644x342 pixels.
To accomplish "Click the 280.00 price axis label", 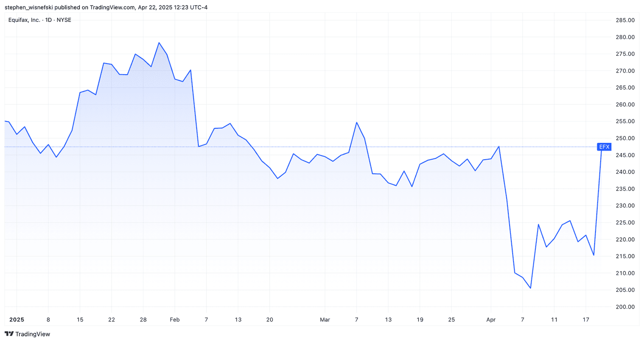I will pos(624,37).
